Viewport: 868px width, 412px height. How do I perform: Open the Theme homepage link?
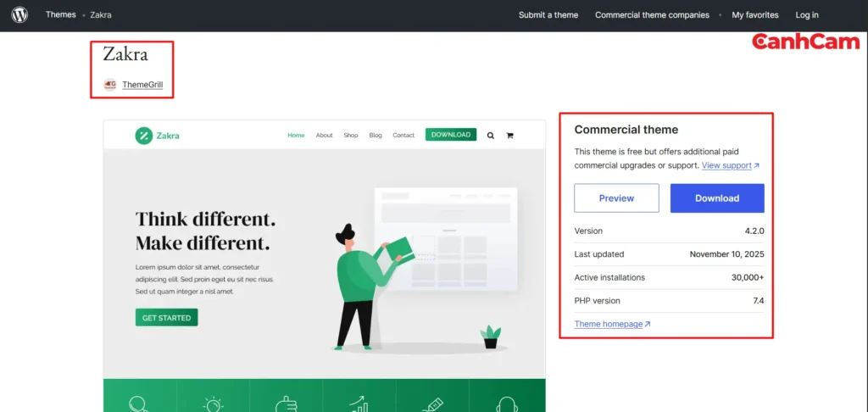pyautogui.click(x=609, y=324)
